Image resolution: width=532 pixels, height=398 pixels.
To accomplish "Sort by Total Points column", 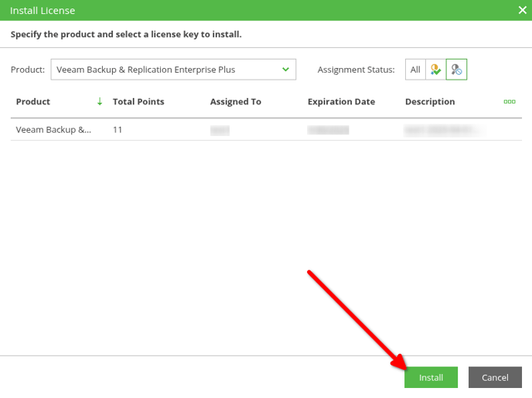I will pos(138,102).
